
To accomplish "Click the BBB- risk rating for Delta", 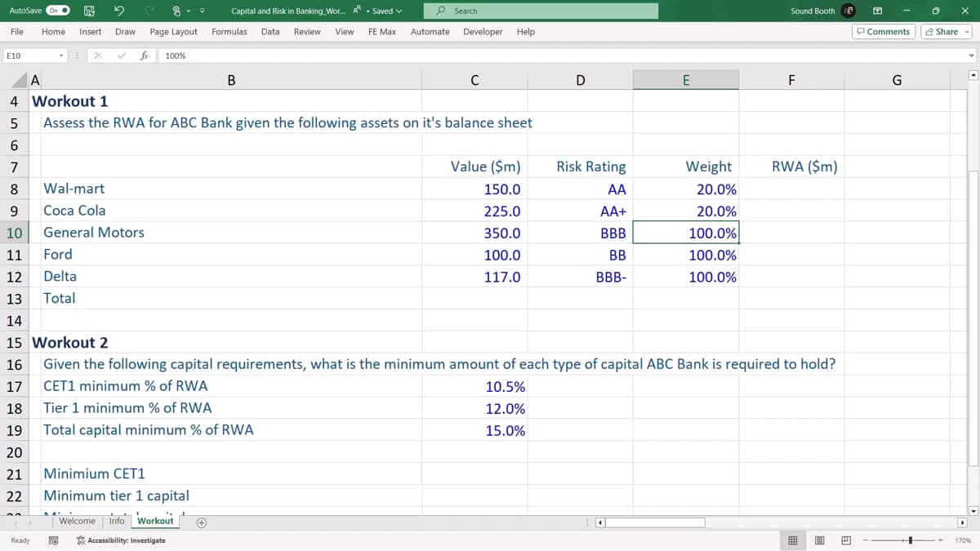I will click(x=581, y=277).
